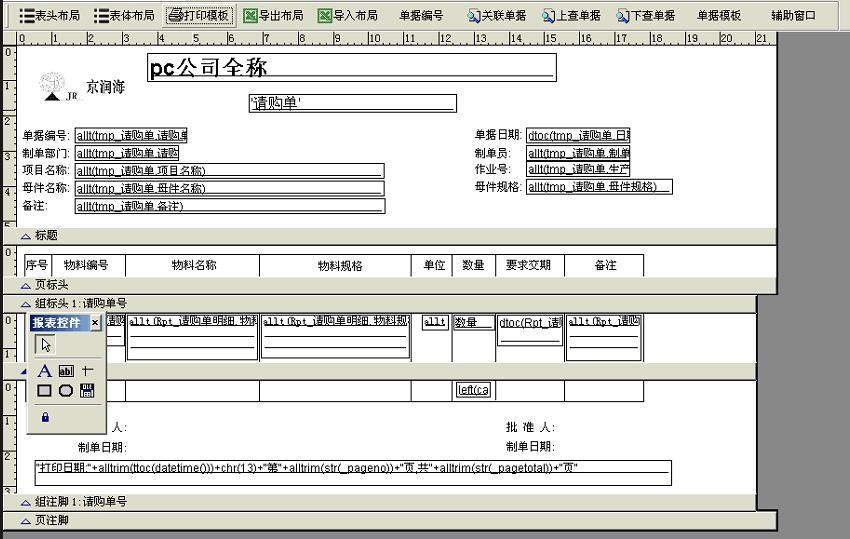
Task: Select the Label (A) tool
Action: (x=44, y=371)
